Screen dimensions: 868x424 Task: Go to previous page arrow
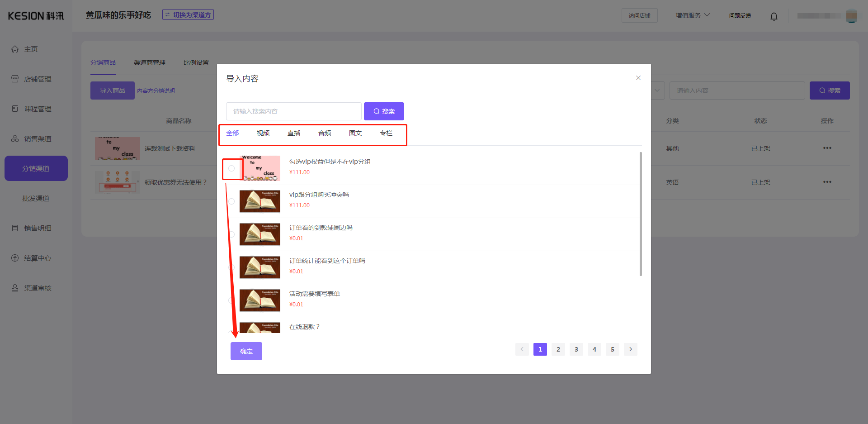(x=522, y=349)
